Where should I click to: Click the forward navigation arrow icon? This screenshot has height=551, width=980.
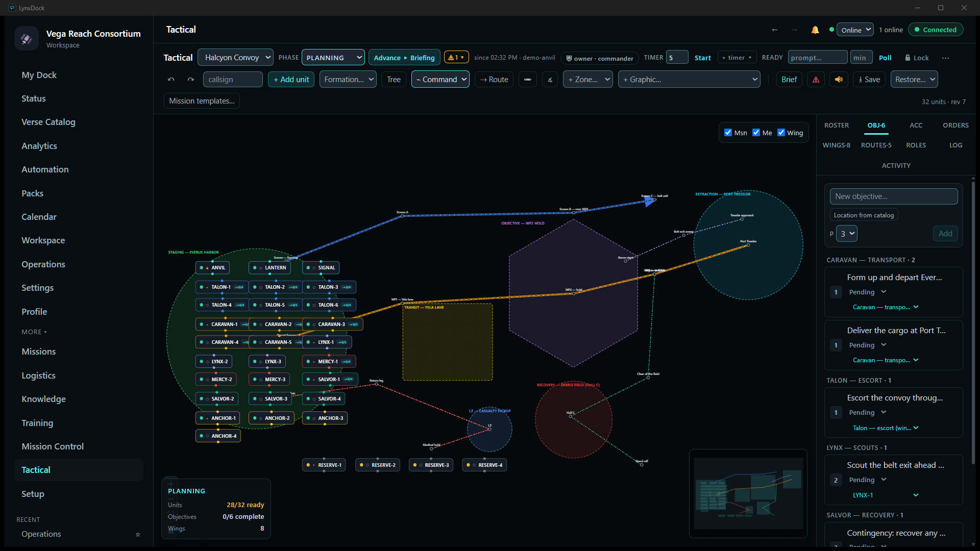click(x=794, y=30)
